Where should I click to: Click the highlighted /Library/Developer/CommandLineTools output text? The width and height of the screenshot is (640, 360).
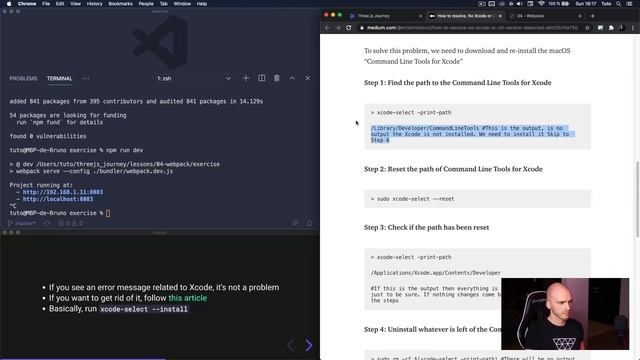(x=472, y=134)
